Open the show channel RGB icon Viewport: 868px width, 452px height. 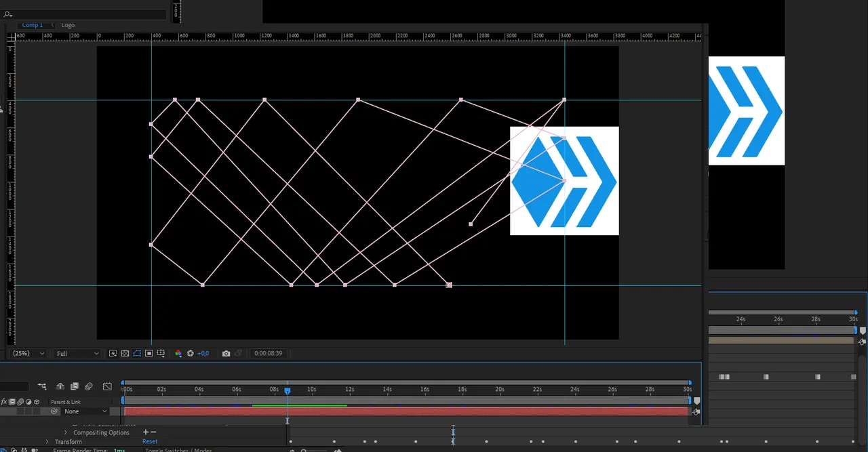(x=178, y=354)
